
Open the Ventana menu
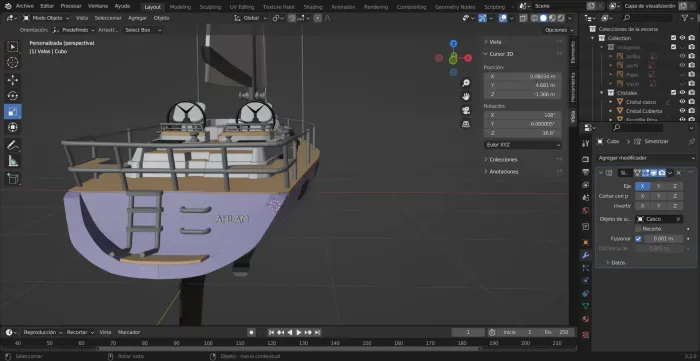98,6
